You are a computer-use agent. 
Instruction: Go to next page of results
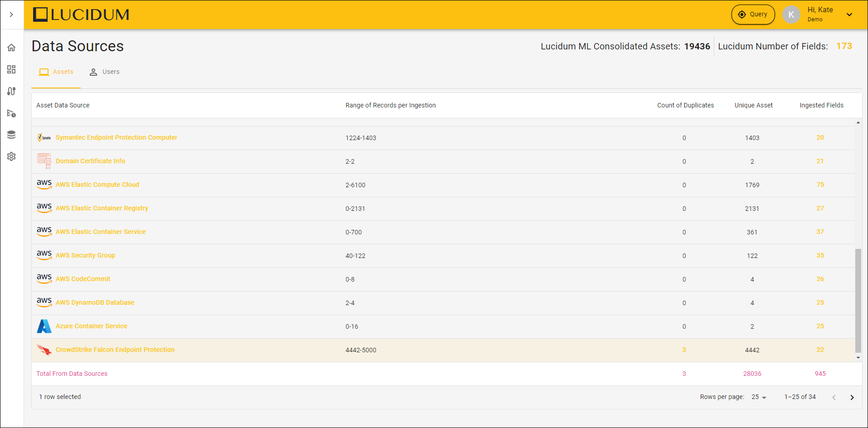852,397
